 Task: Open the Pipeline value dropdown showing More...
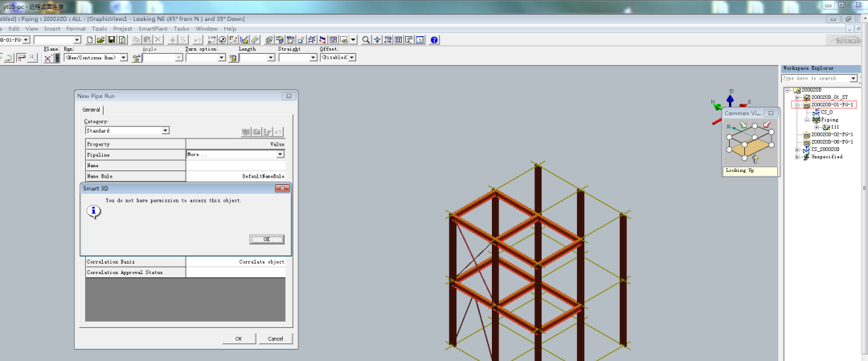pyautogui.click(x=280, y=154)
